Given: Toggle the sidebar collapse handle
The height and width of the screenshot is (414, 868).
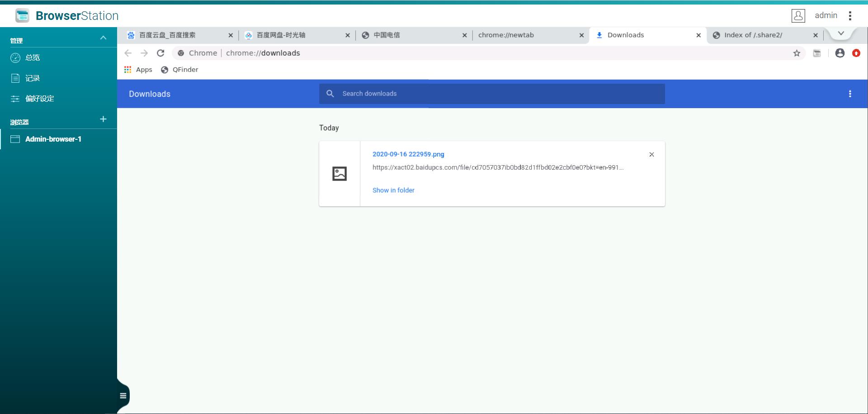Looking at the screenshot, I should 123,395.
